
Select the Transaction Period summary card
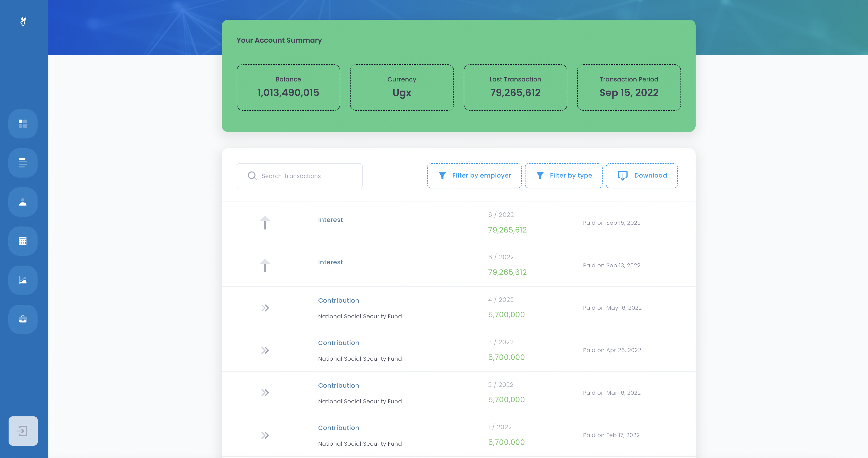pos(628,87)
